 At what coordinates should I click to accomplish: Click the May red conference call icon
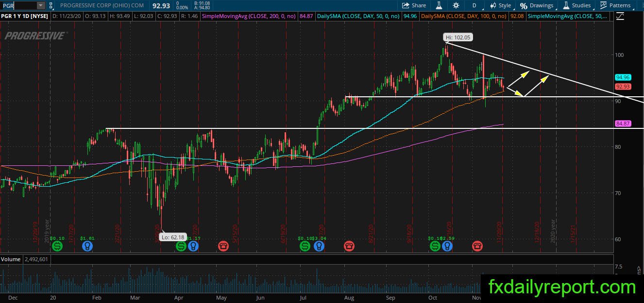point(223,246)
